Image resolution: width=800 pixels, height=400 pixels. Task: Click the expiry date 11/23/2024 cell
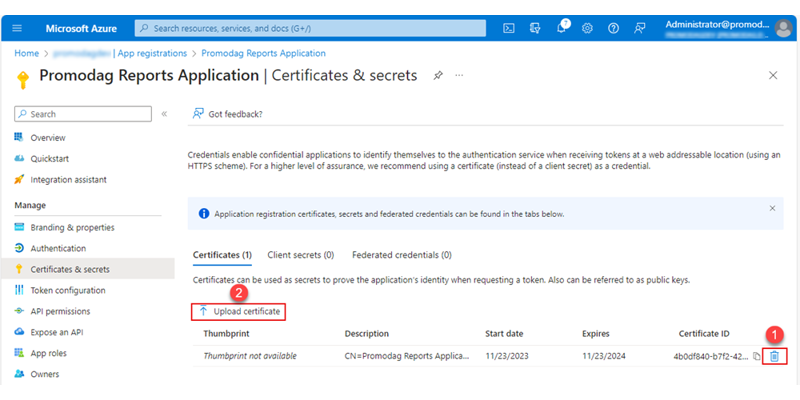point(604,356)
